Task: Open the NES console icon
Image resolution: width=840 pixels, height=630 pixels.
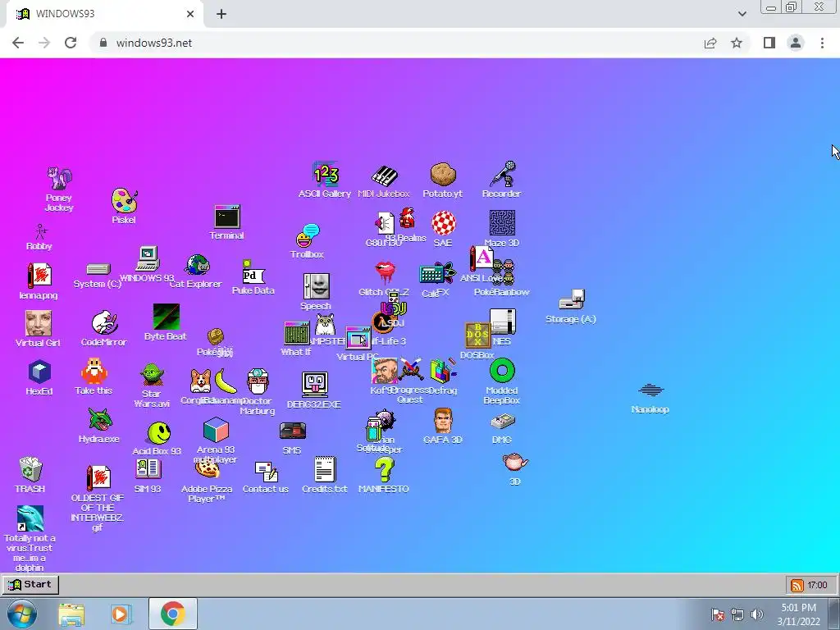Action: click(x=503, y=322)
